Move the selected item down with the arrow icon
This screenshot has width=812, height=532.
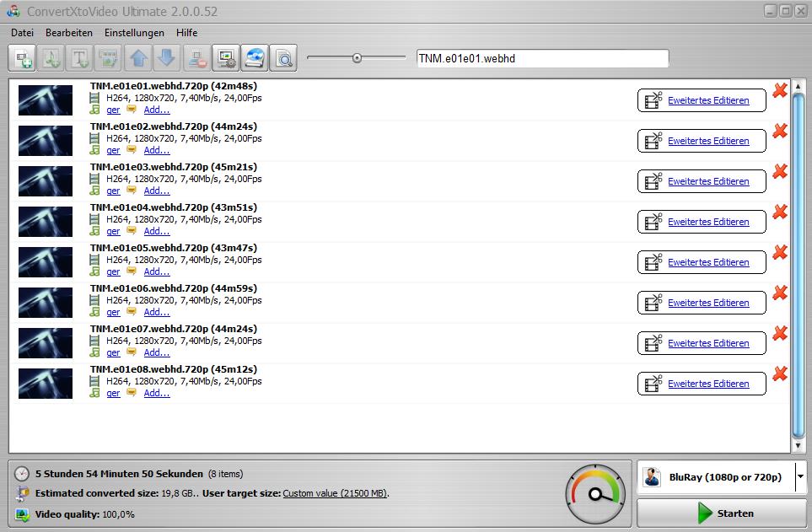[x=167, y=58]
